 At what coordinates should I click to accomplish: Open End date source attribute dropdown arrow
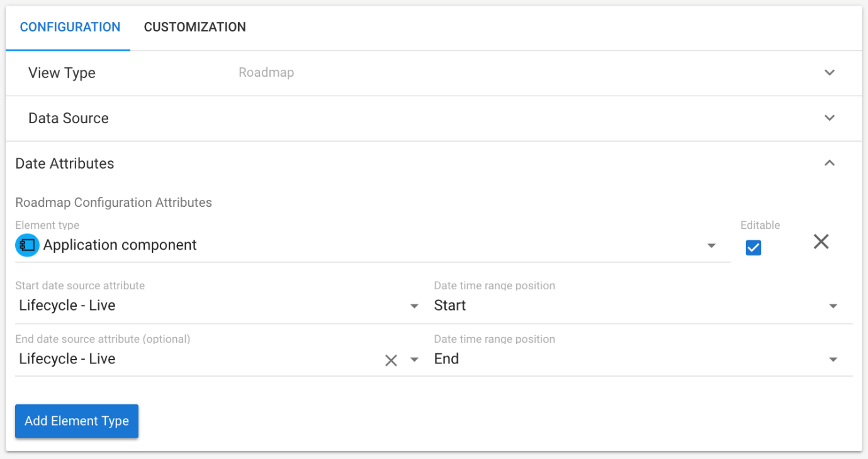[x=414, y=360]
